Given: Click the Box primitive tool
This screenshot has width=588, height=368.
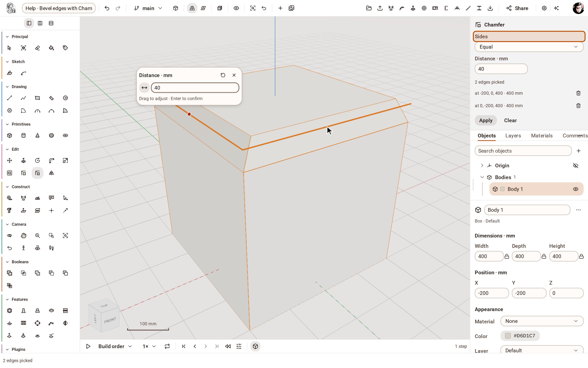Looking at the screenshot, I should [10, 136].
